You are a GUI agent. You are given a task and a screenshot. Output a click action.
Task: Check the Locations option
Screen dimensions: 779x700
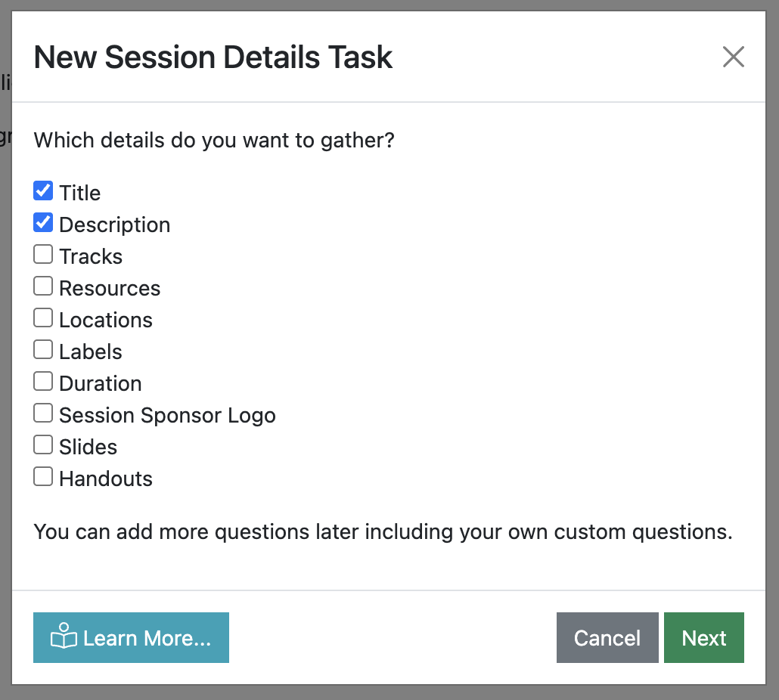click(x=43, y=317)
